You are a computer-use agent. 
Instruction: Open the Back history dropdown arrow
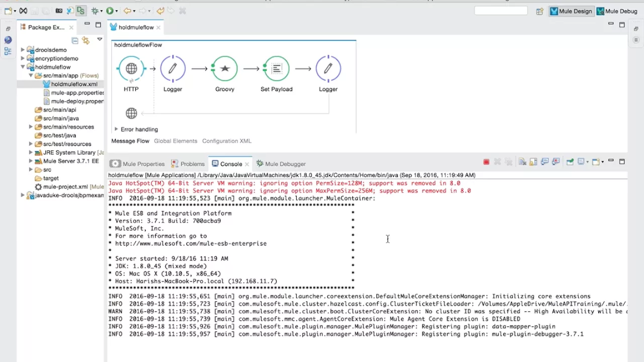pos(133,11)
